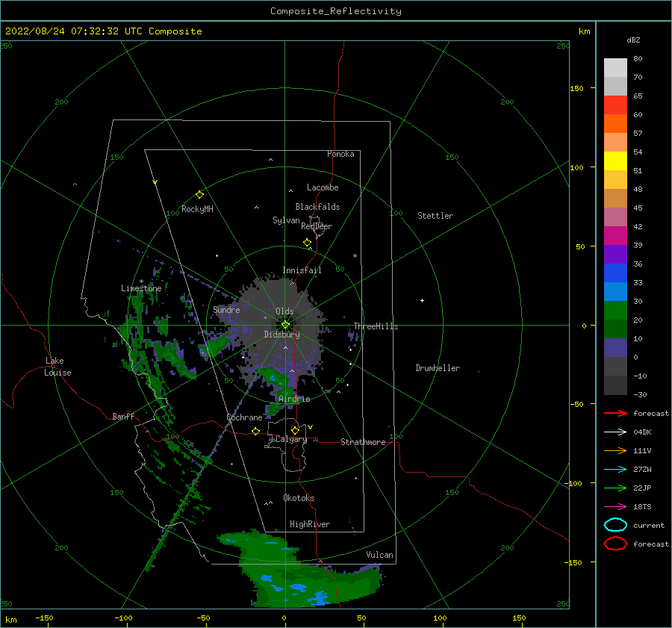The width and height of the screenshot is (672, 628).
Task: Click the green 22JP arrow icon
Action: (615, 488)
